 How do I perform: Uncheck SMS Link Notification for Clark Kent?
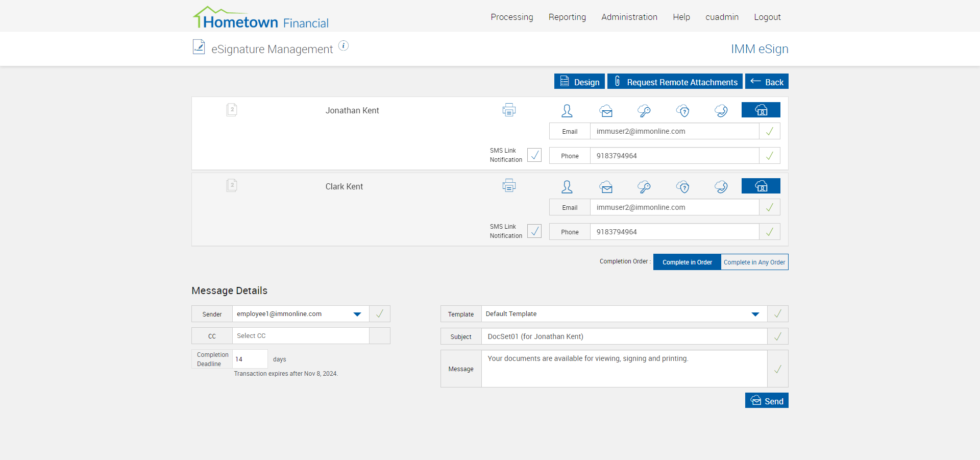point(534,231)
